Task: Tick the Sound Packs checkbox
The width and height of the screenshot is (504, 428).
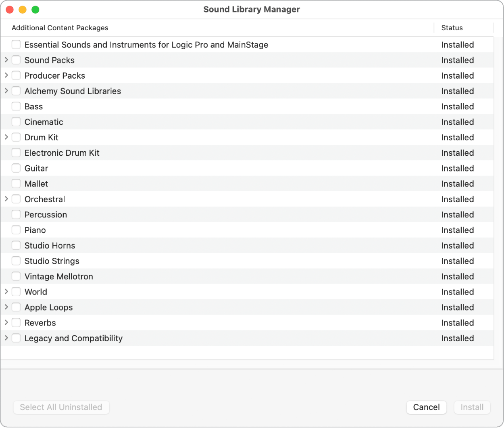Action: (16, 60)
